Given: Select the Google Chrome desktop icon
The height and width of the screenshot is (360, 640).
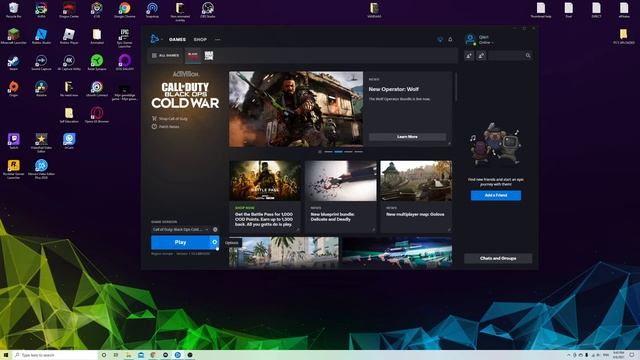Looking at the screenshot, I should (124, 10).
